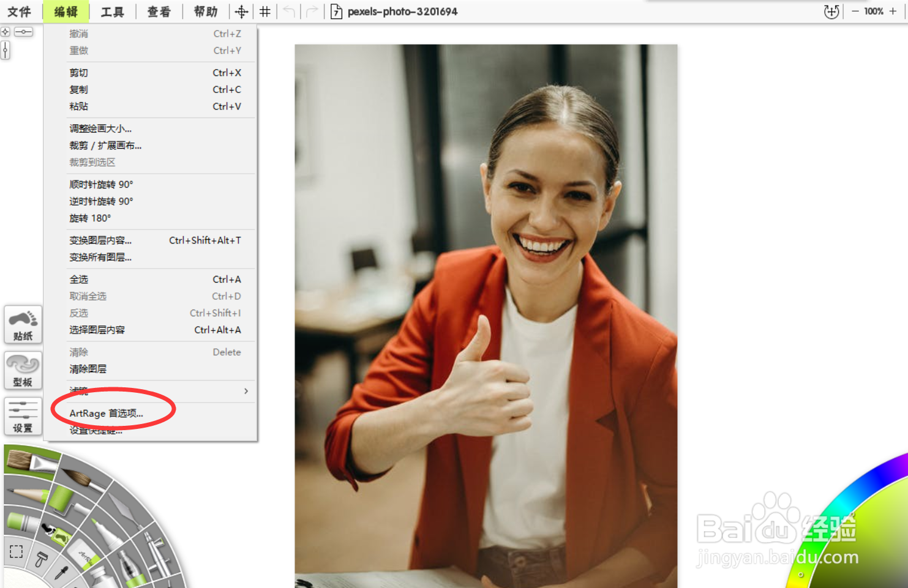Choose 逆时针旋转 90° menu item
908x588 pixels.
pyautogui.click(x=150, y=201)
